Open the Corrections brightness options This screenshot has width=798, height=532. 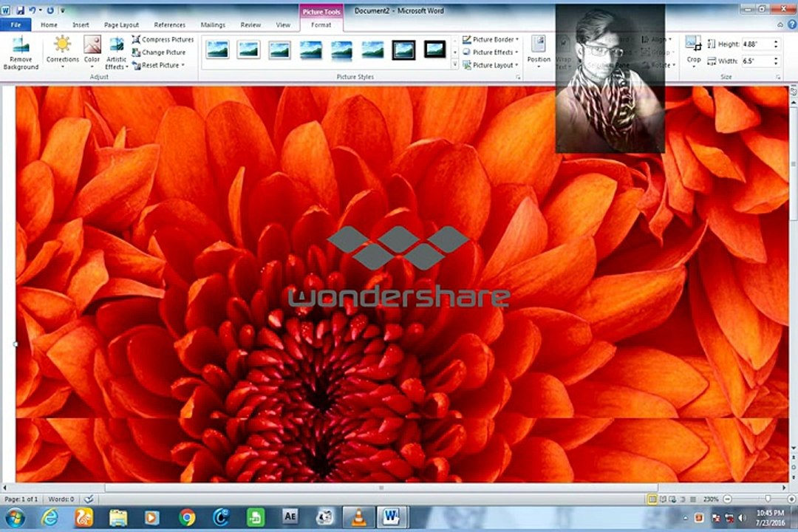coord(63,53)
